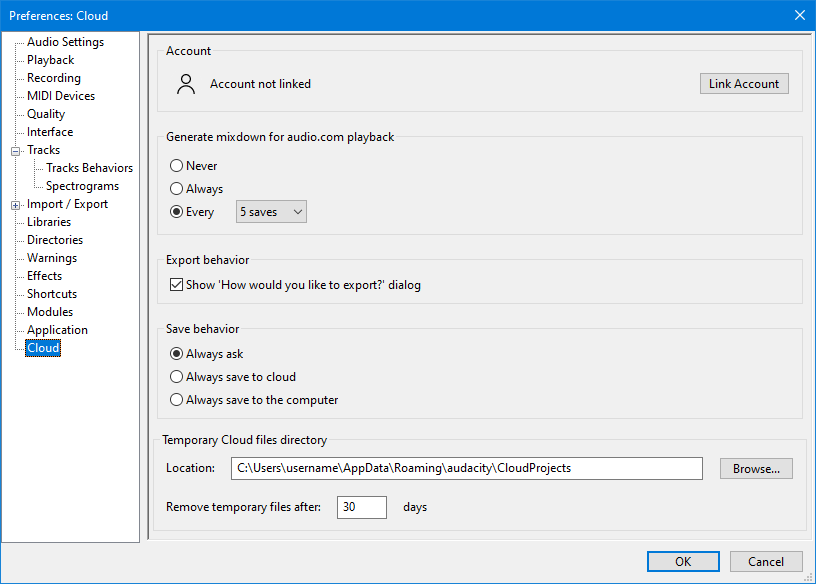Open the 5 saves dropdown
Screen dimensions: 816x584
[x=271, y=212]
